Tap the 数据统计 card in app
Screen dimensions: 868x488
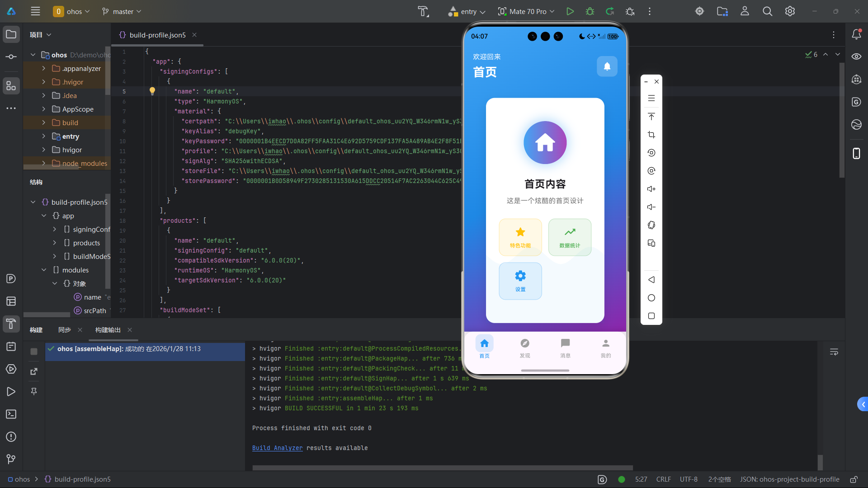coord(569,237)
